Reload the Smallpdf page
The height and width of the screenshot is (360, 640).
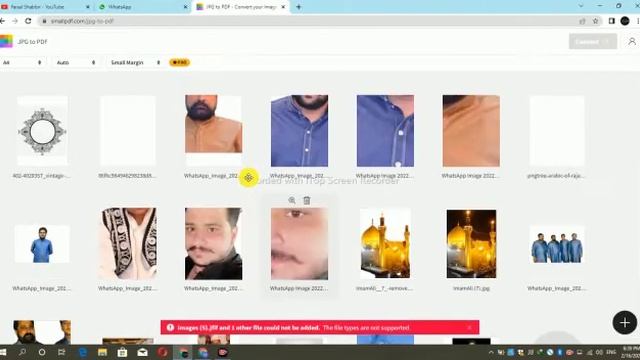pos(28,21)
